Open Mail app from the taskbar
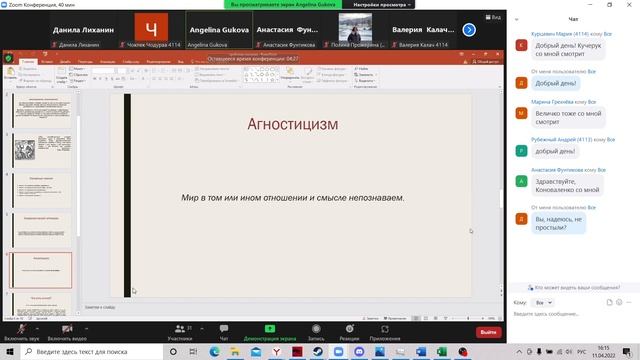Screen dimensions: 640x360 pyautogui.click(x=256, y=351)
